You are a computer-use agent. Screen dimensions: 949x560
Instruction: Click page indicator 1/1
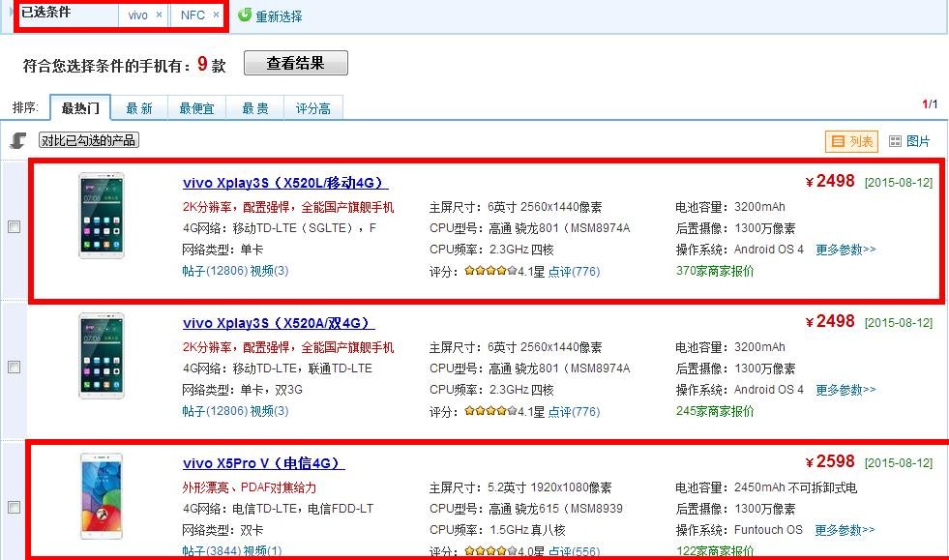point(930,104)
